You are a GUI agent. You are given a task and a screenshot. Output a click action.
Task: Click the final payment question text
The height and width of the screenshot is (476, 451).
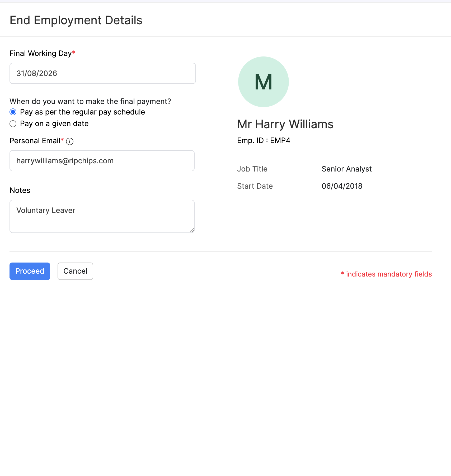point(90,101)
